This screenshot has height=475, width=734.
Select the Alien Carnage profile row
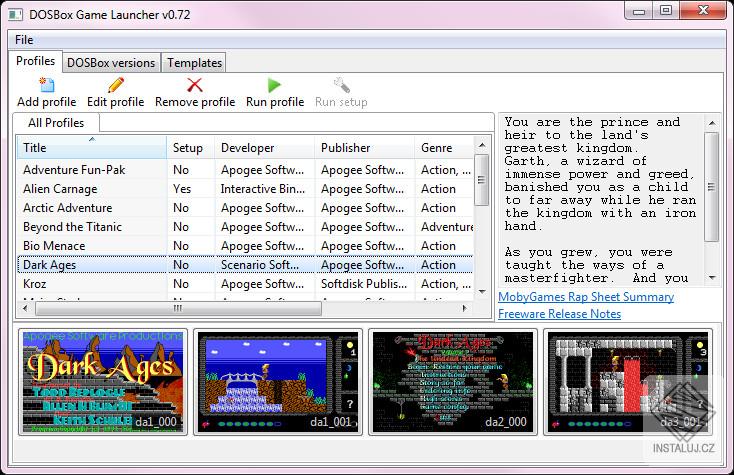(245, 189)
